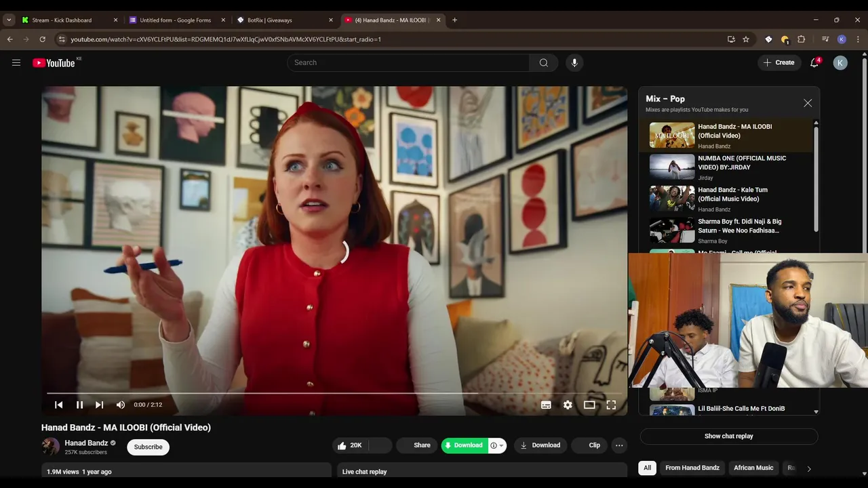Image resolution: width=868 pixels, height=488 pixels.
Task: View site information icon in address bar
Action: tap(62, 39)
